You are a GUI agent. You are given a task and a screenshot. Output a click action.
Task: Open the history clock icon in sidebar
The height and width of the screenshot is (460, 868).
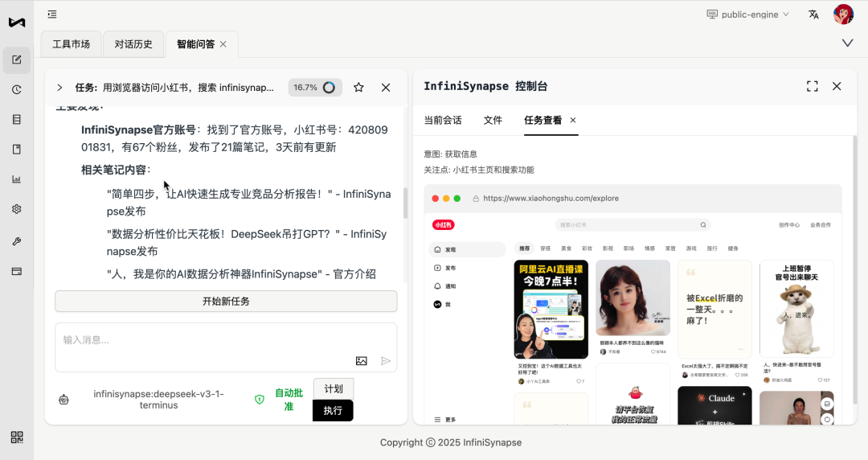[17, 90]
